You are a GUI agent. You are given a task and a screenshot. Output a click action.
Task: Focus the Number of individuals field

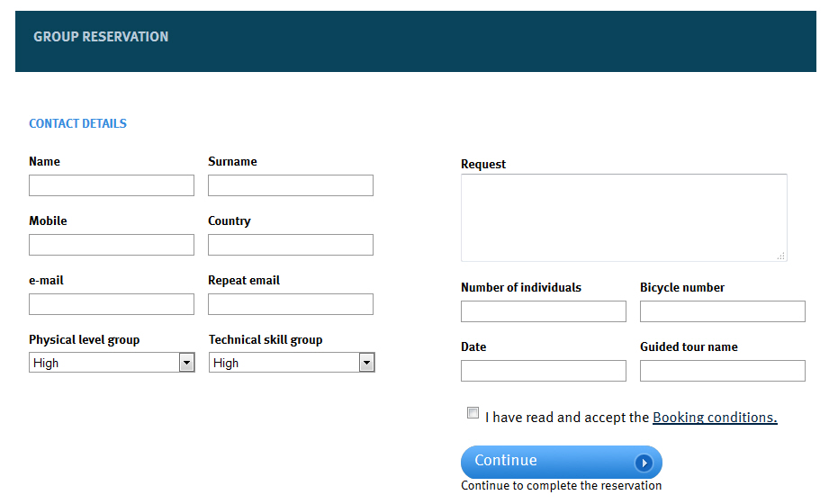tap(544, 311)
